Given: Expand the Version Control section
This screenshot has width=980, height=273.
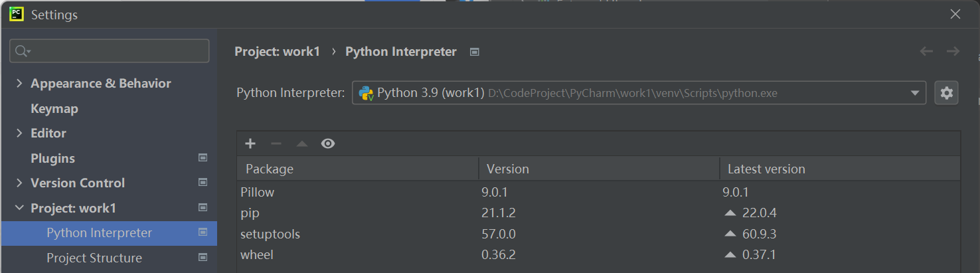Looking at the screenshot, I should 19,183.
